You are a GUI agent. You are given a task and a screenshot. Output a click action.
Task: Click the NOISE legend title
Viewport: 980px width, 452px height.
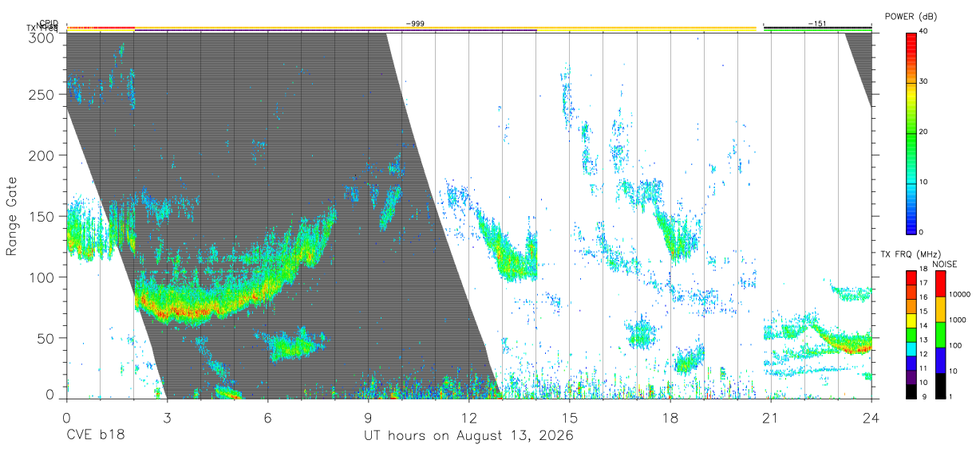[x=945, y=263]
